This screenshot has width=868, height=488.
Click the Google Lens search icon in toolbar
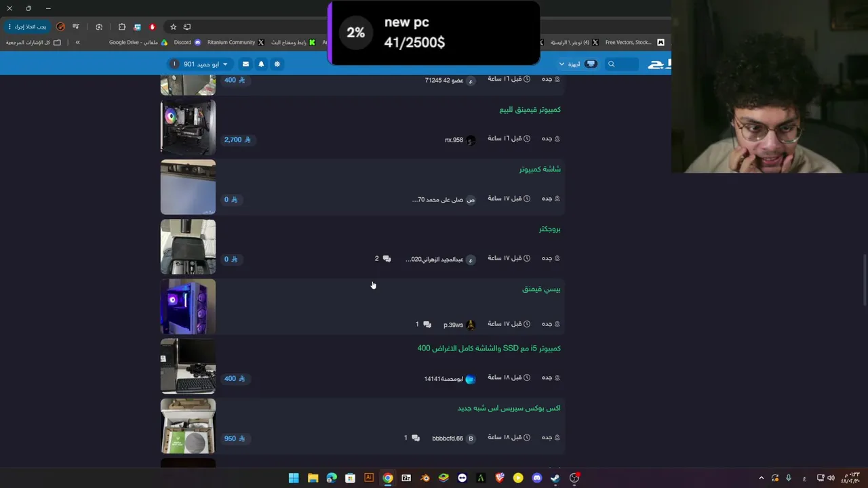click(x=99, y=26)
